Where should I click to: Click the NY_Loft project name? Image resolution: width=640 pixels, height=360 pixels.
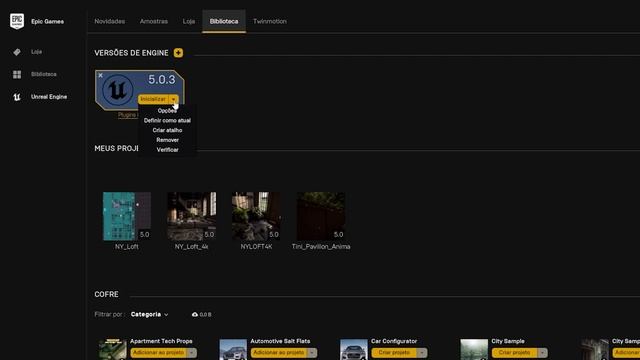(x=127, y=247)
